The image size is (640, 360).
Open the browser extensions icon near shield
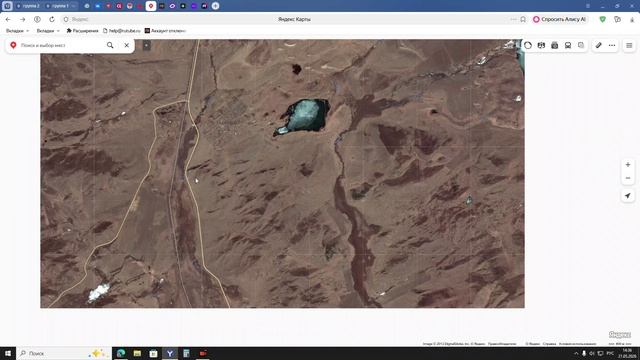pos(617,19)
